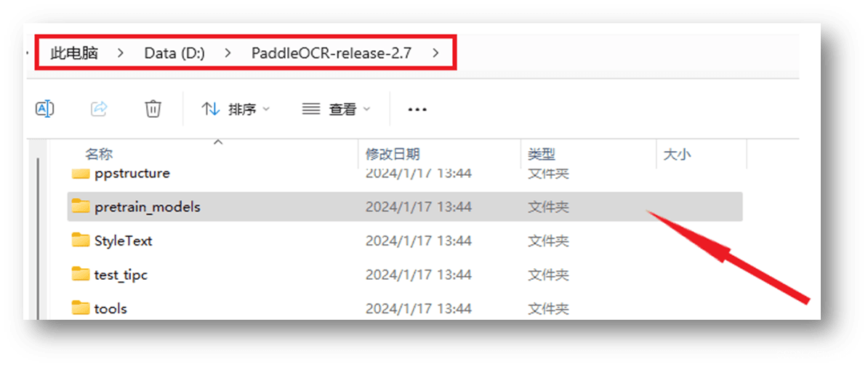Open the 排序 sort dropdown

click(x=236, y=109)
